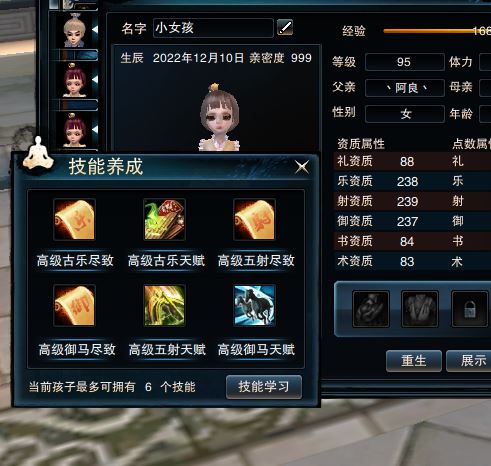Select the 高级御马天赋 horse skill icon
Viewport: 491px width, 466px height.
pyautogui.click(x=254, y=305)
